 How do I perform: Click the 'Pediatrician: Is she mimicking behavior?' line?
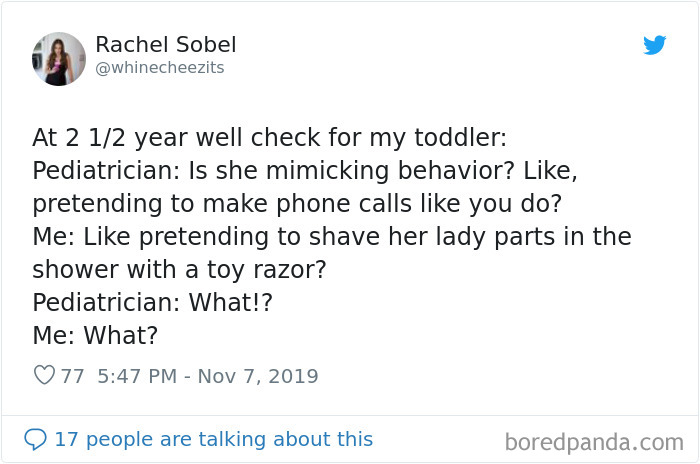pyautogui.click(x=305, y=171)
